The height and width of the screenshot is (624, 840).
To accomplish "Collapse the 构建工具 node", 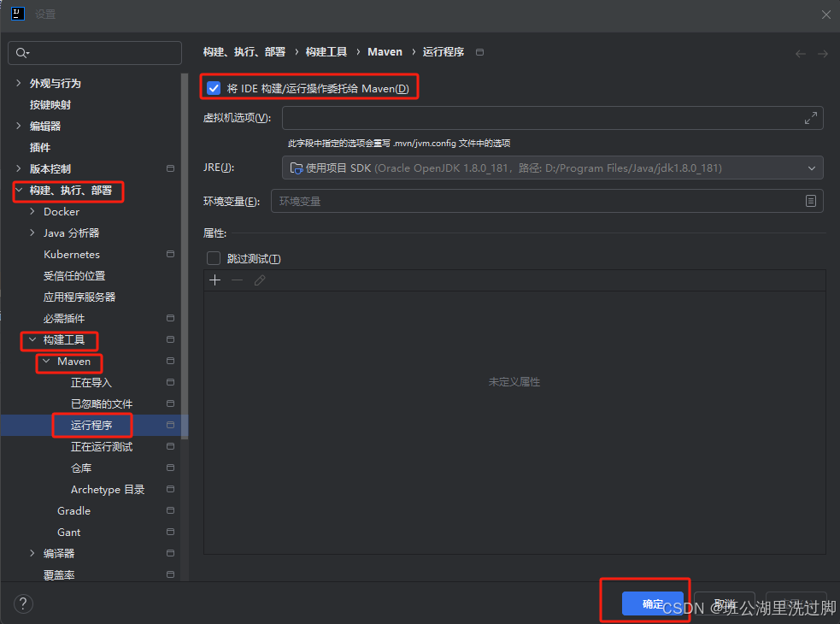I will pos(32,339).
